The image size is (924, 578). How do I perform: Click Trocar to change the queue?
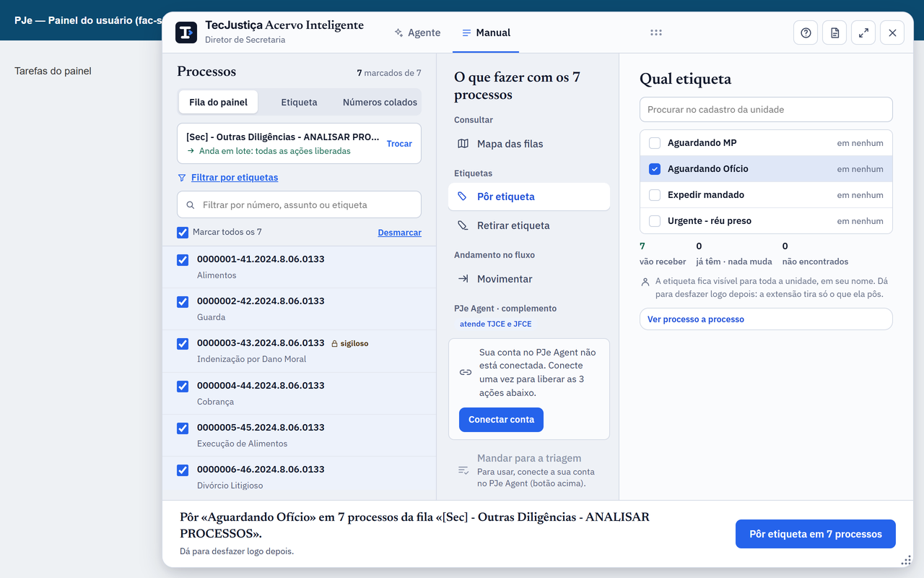(x=399, y=144)
